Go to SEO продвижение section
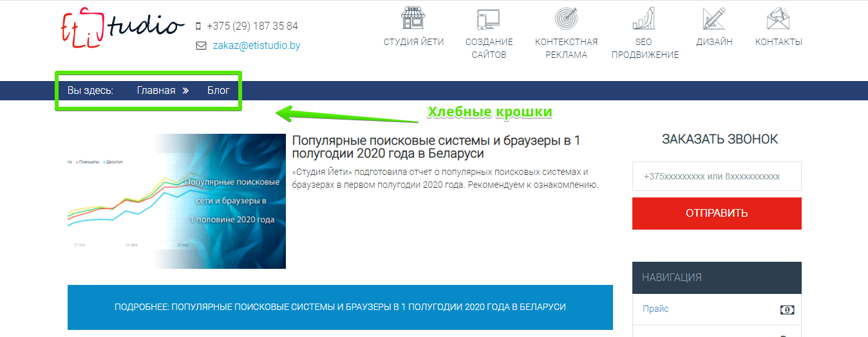Image resolution: width=868 pixels, height=337 pixels. coord(645,48)
